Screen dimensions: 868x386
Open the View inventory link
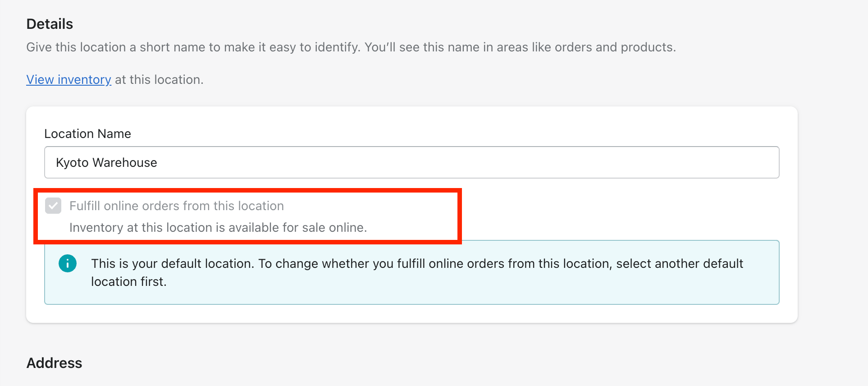coord(69,80)
